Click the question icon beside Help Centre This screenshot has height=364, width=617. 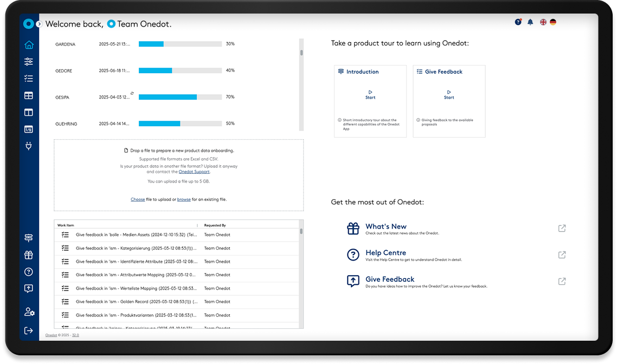pyautogui.click(x=353, y=255)
